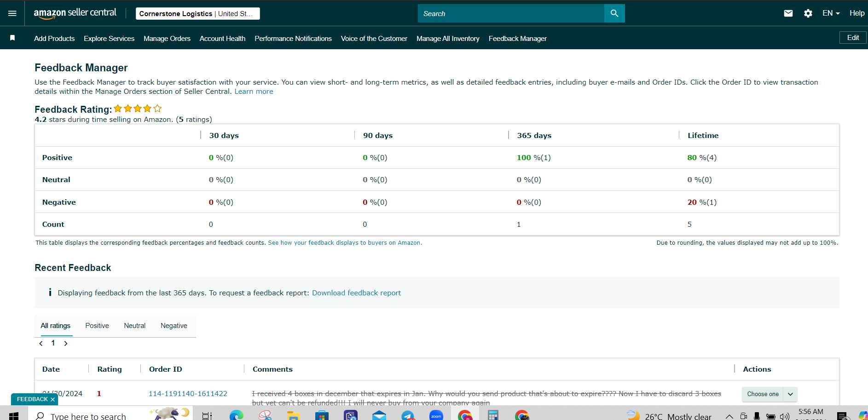Click the 365 days positive value '100 %(1)'
The height and width of the screenshot is (420, 868).
(534, 158)
